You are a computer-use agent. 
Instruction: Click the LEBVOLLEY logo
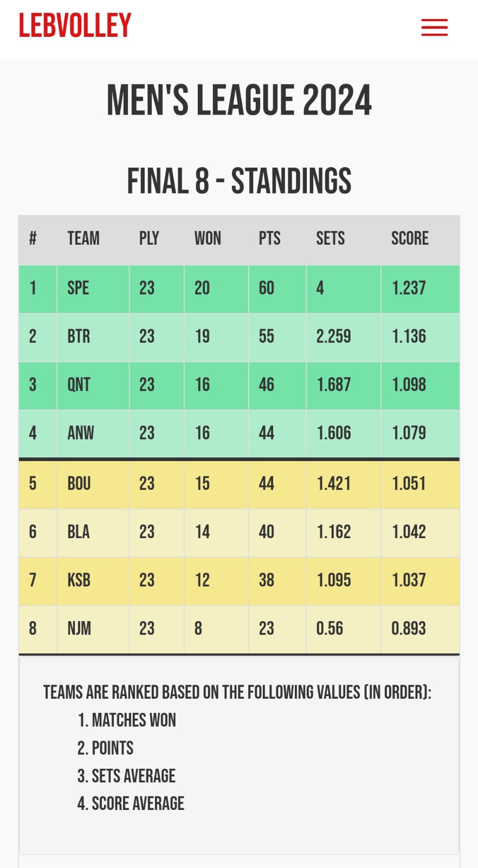point(75,25)
